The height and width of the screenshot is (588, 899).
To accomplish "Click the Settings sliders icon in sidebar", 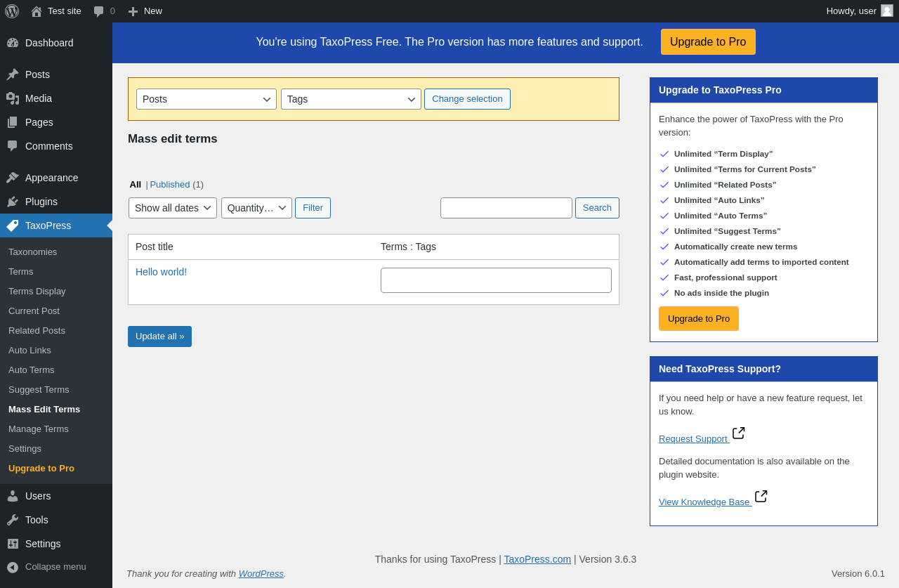I will point(13,544).
